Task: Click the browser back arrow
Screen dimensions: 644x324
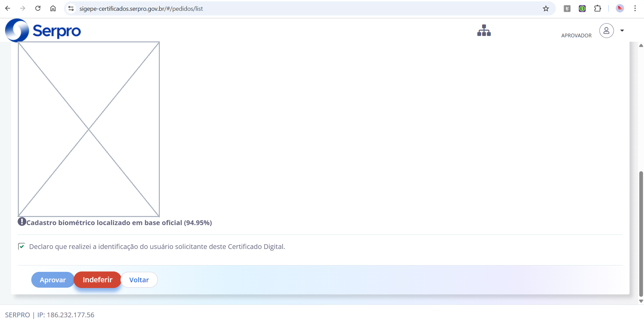Action: click(8, 8)
